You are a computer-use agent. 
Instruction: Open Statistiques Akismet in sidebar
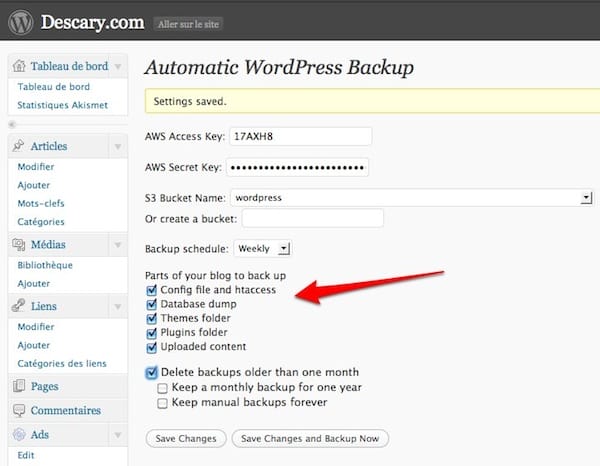coord(62,105)
